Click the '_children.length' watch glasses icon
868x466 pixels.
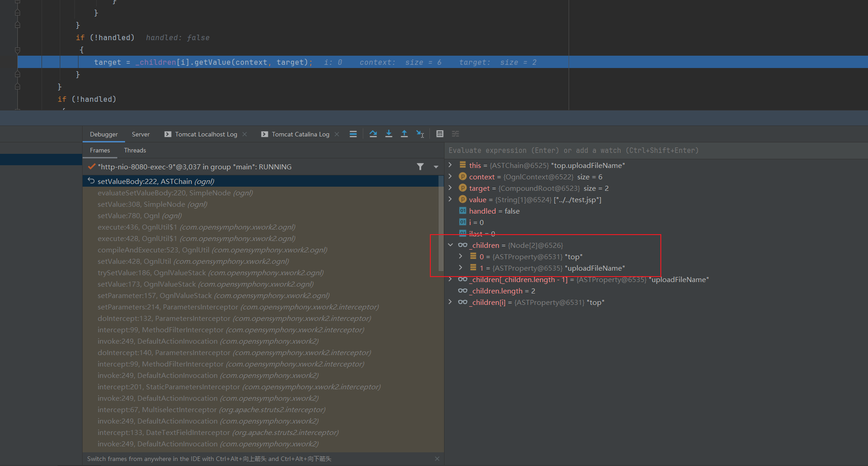(x=463, y=291)
